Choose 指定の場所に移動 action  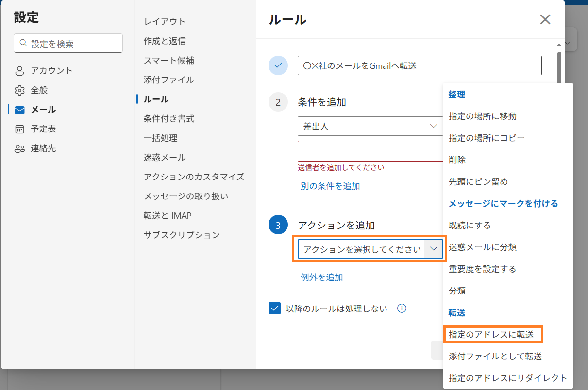[483, 116]
